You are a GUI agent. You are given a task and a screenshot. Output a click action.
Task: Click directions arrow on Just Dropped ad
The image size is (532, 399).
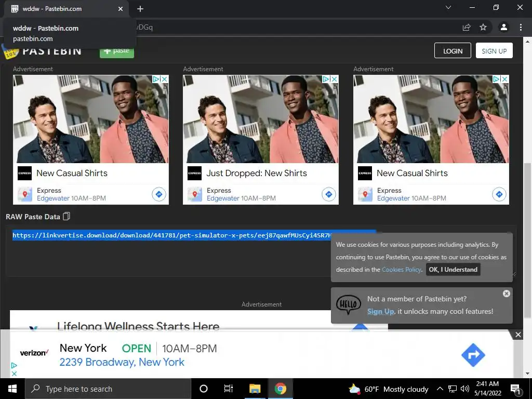pyautogui.click(x=329, y=194)
